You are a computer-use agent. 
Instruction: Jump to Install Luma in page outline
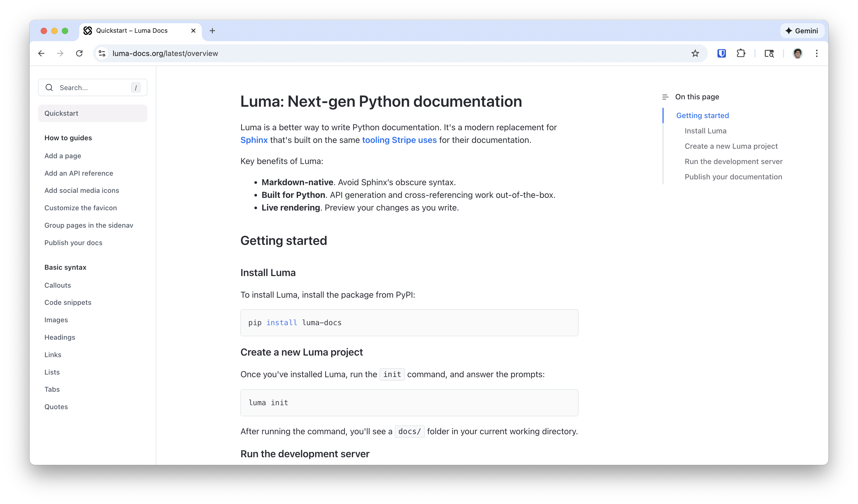[705, 131]
